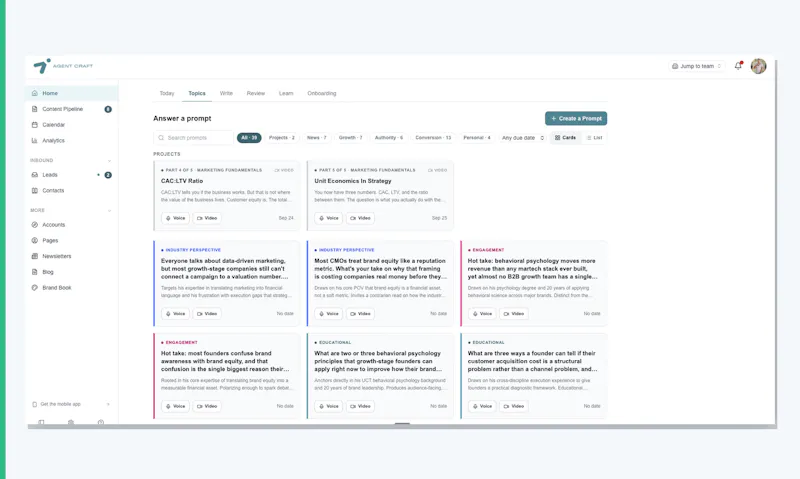Click Video on Unit Economics card
Image resolution: width=800 pixels, height=479 pixels.
click(360, 218)
